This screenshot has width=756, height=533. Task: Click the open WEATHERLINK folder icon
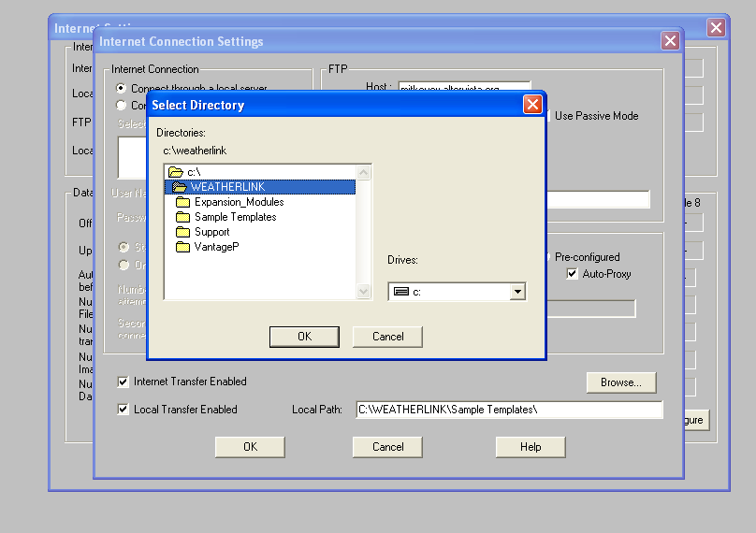coord(179,187)
